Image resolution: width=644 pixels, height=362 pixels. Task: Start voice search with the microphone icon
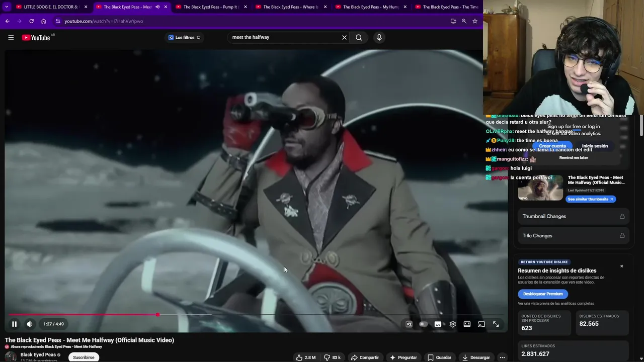click(x=379, y=37)
